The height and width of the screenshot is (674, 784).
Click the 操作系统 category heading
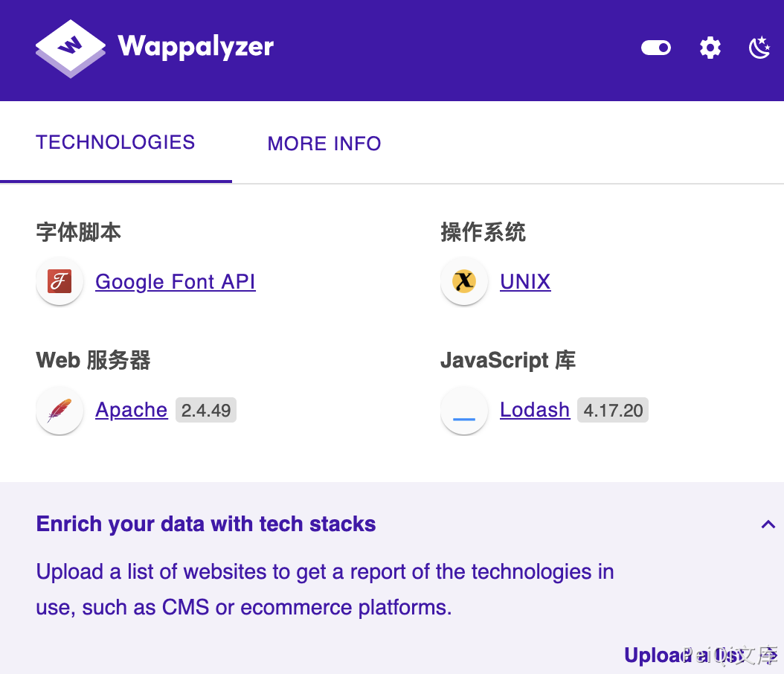point(483,233)
